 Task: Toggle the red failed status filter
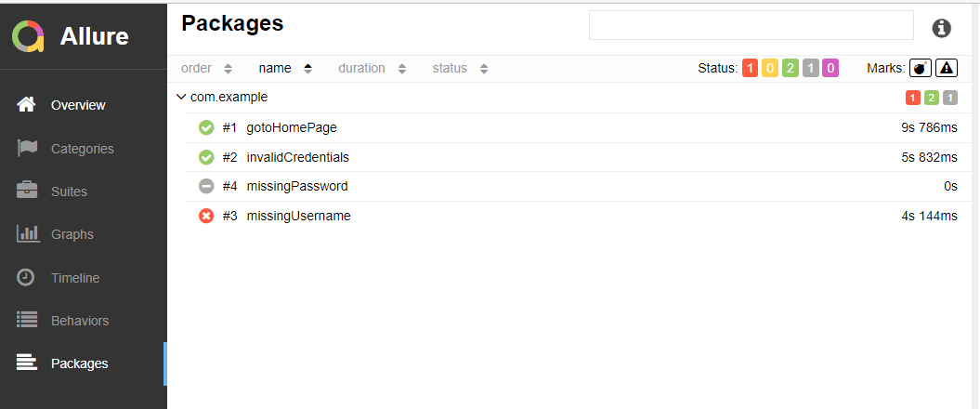[x=750, y=68]
